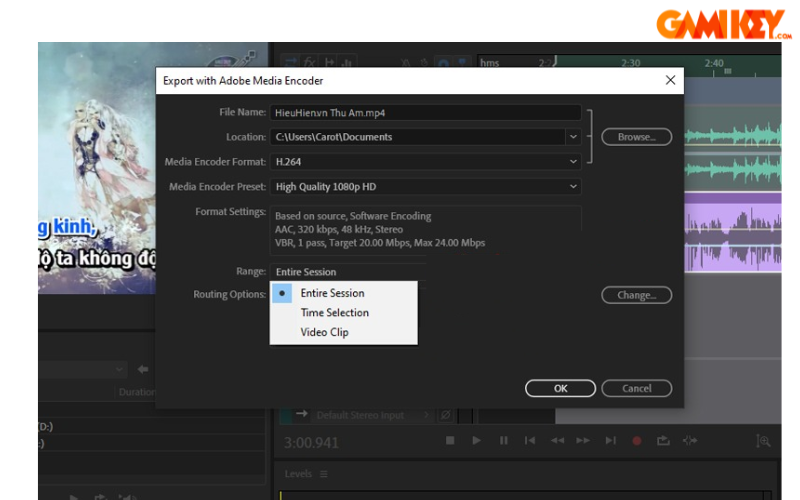
Task: Click the polarity reverse icon beside stereo input
Action: (445, 415)
